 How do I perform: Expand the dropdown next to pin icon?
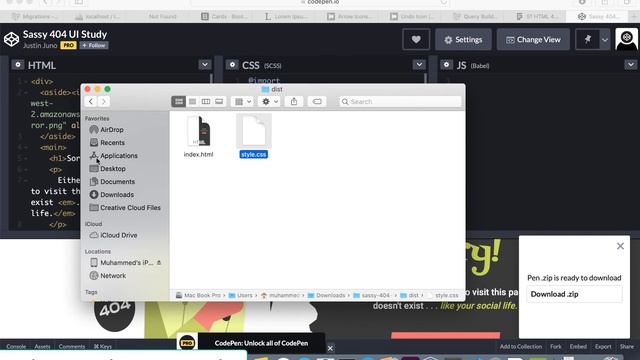pos(605,40)
